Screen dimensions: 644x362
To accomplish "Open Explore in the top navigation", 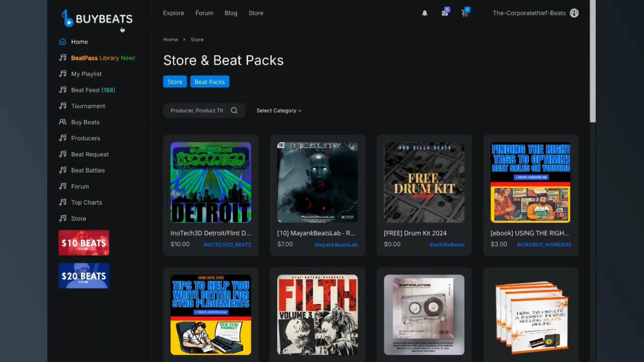I will point(173,13).
